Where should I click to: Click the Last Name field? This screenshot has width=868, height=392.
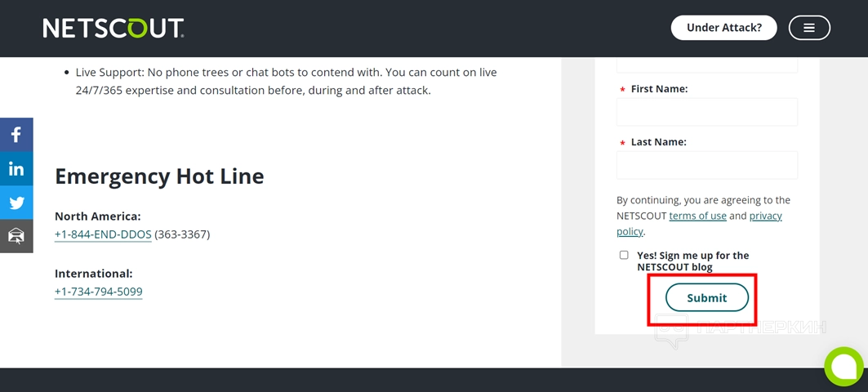click(706, 165)
